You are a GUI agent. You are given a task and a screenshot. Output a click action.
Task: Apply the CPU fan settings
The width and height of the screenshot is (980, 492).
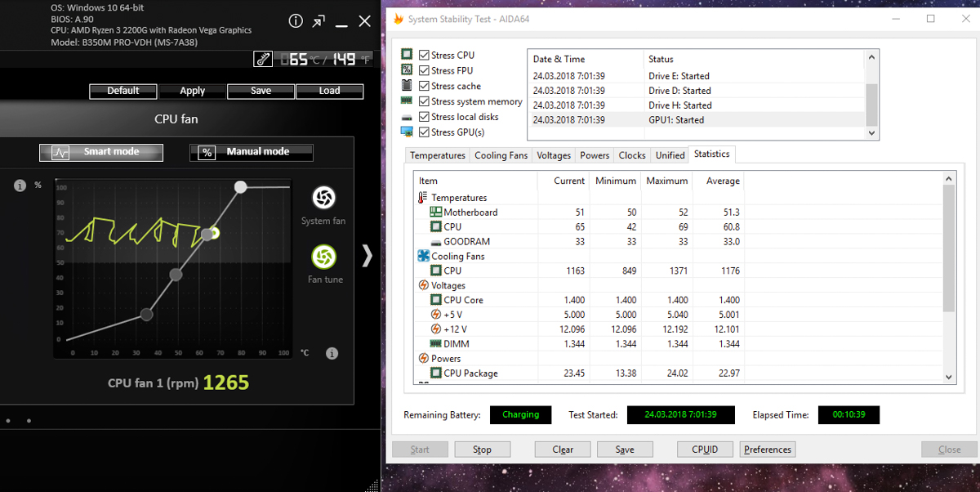pyautogui.click(x=193, y=91)
